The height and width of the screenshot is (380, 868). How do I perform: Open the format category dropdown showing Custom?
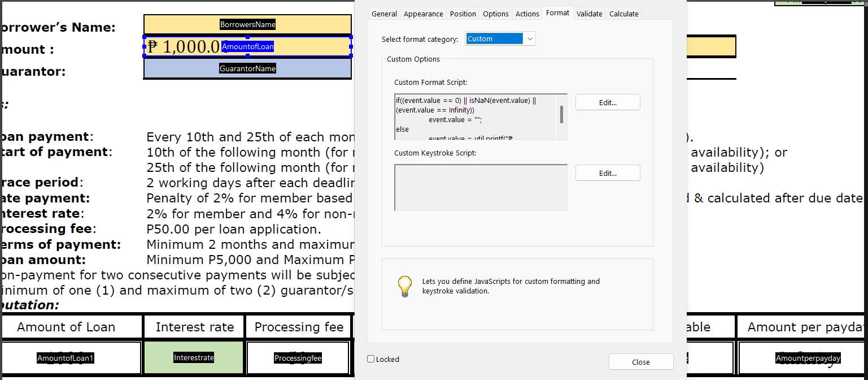pos(500,38)
